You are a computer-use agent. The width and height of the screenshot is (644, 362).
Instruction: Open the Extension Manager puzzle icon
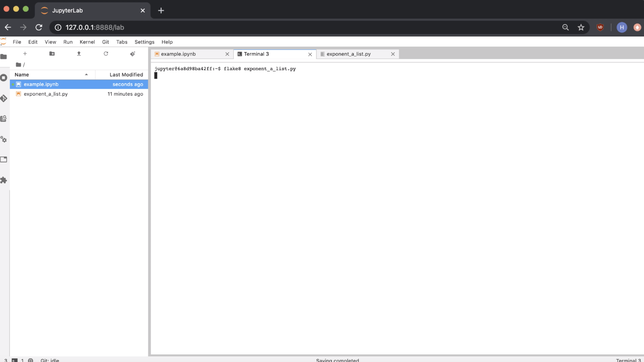[x=4, y=180]
